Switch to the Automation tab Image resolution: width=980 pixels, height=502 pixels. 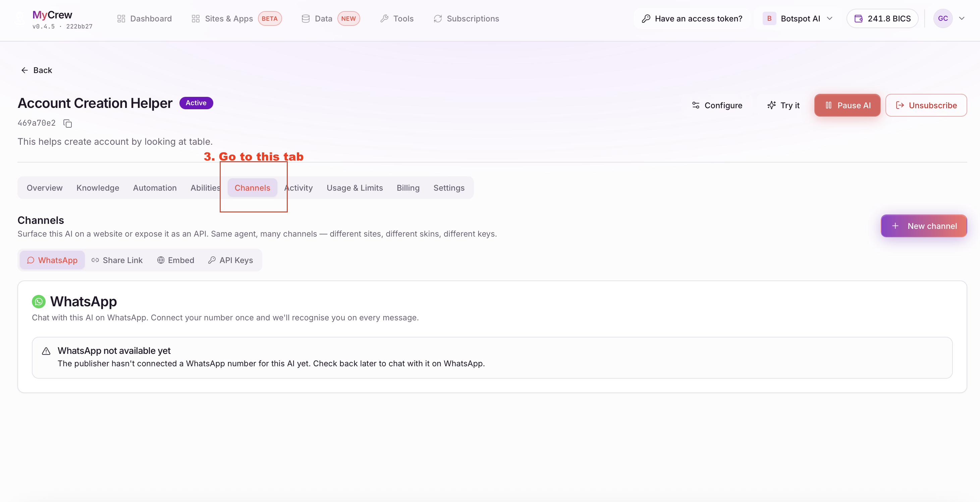point(155,188)
